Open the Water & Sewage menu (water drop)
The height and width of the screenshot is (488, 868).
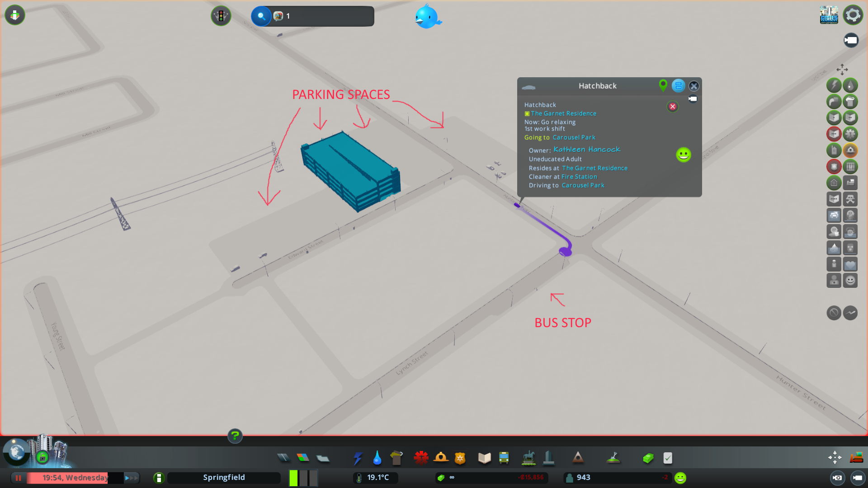tap(377, 458)
